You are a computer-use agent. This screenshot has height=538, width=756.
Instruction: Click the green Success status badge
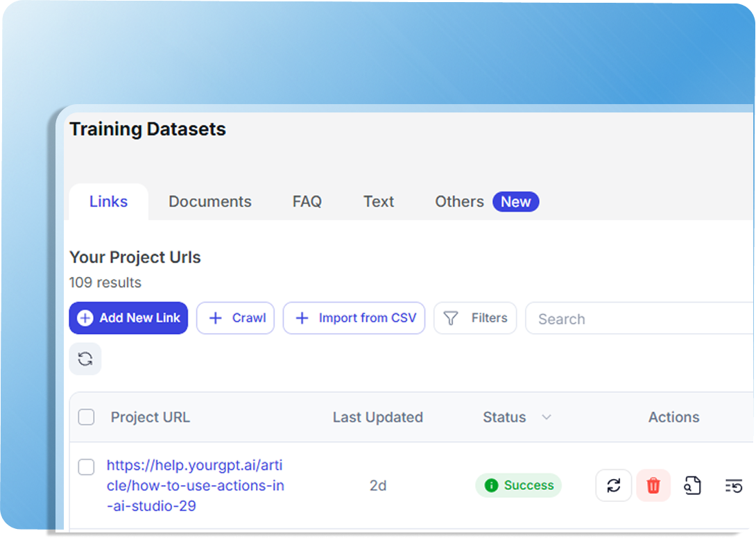(518, 485)
